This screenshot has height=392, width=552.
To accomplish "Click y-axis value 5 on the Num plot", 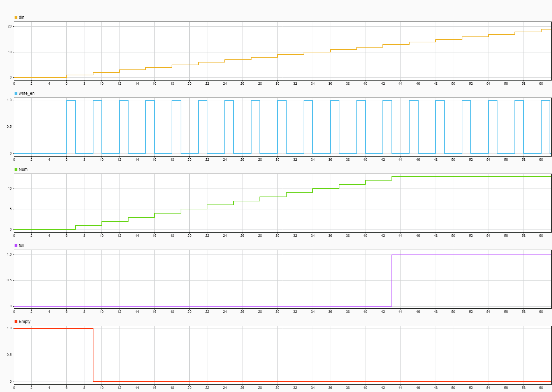I will coord(11,209).
